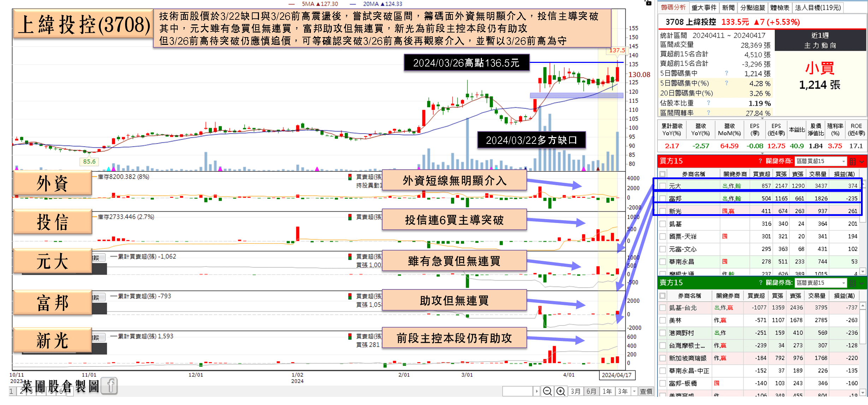Sort by 買賣超 column in 買方15 table
Image resolution: width=868 pixels, height=405 pixels.
tap(761, 174)
